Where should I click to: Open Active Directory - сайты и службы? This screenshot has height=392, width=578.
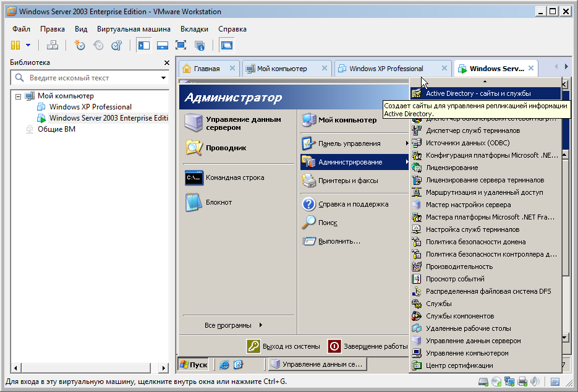(x=486, y=93)
